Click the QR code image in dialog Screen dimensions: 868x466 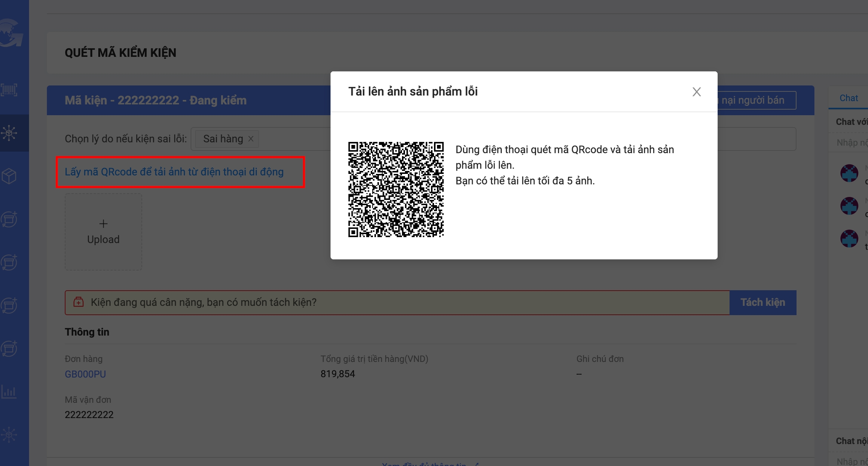click(396, 189)
